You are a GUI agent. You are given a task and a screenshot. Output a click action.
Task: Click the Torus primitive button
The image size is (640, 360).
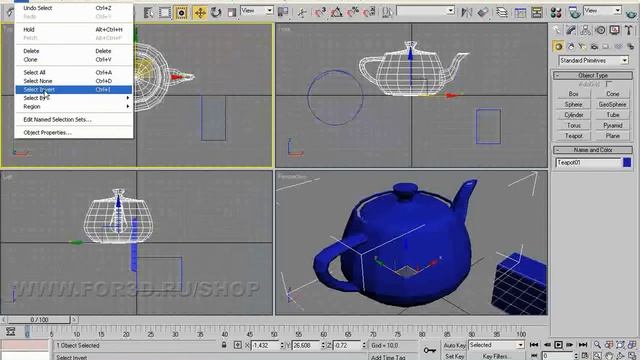573,125
